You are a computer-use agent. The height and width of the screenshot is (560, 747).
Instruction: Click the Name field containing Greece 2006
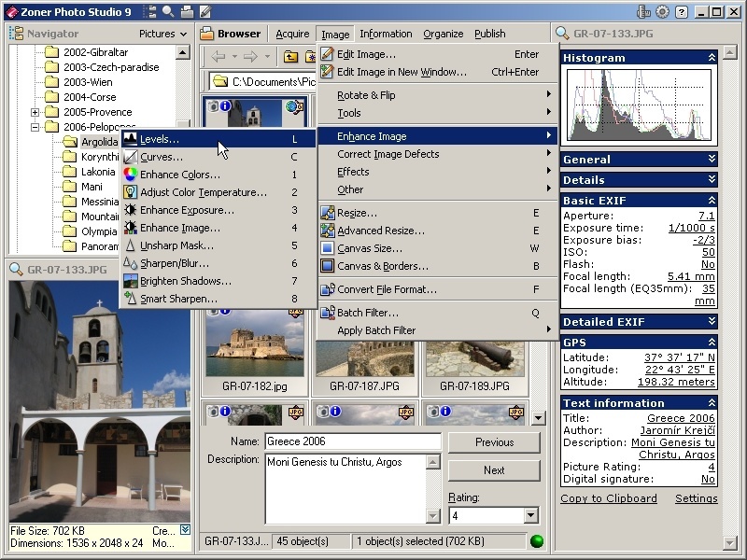tap(352, 441)
